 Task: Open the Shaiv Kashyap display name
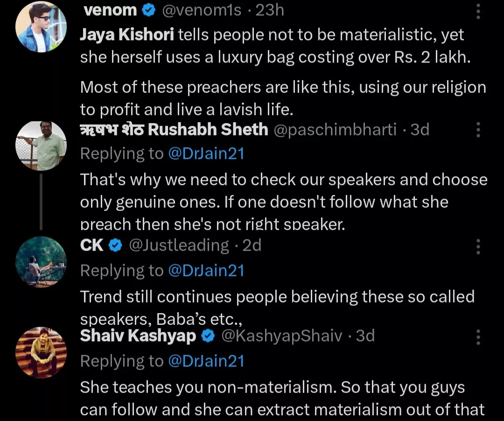click(x=138, y=336)
